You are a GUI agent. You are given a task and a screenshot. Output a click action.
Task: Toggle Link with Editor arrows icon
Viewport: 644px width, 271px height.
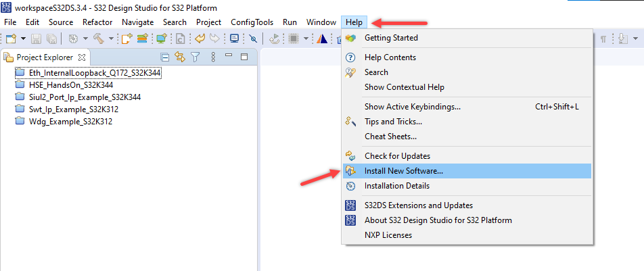(180, 57)
